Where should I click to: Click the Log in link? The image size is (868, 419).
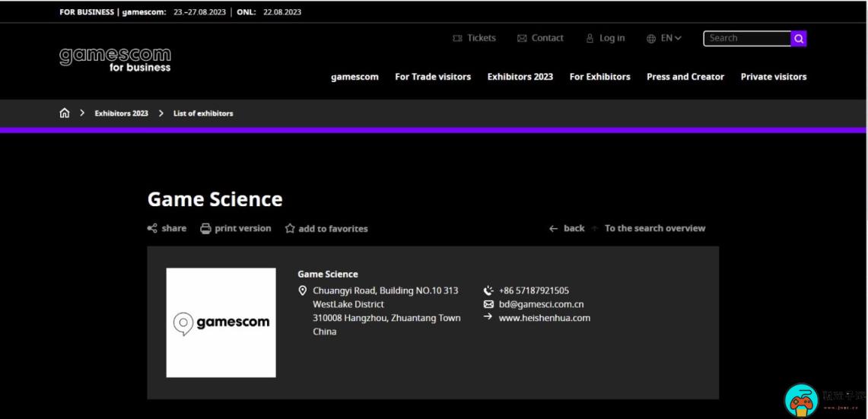point(612,38)
